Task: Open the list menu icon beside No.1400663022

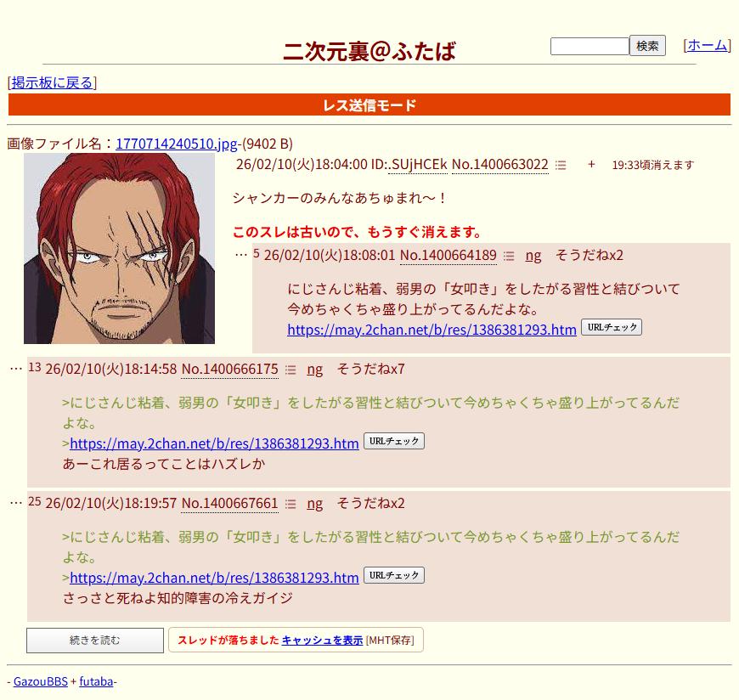Action: point(561,165)
